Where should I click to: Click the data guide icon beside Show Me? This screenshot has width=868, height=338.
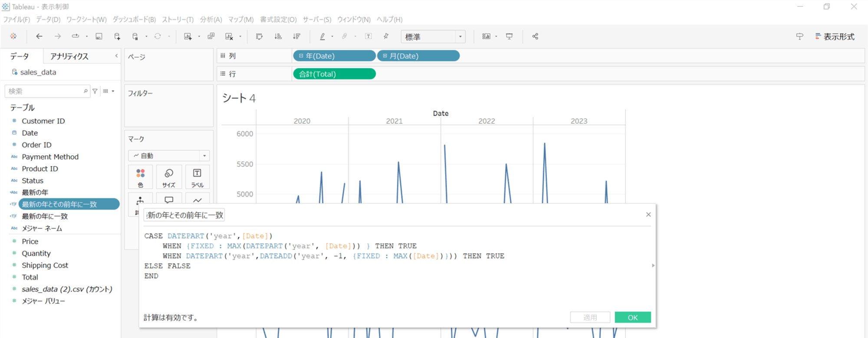[x=799, y=36]
